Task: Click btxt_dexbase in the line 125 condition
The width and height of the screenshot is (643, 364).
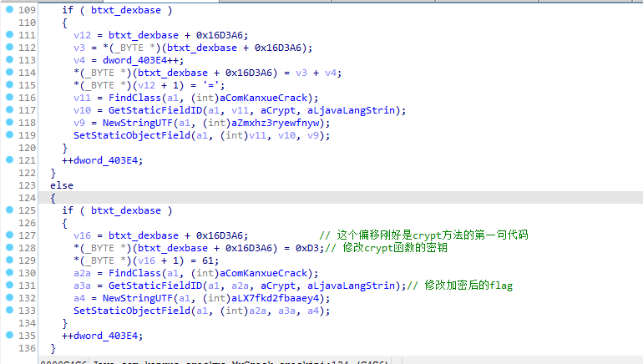Action: 126,210
